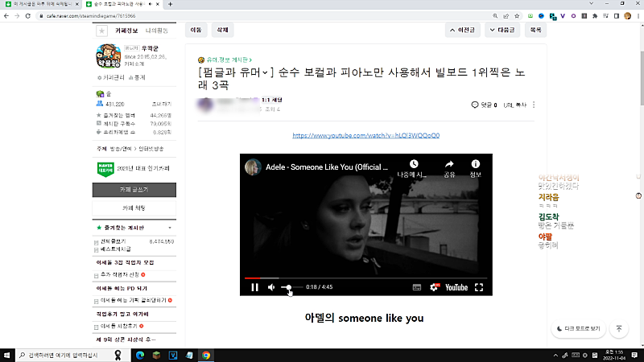This screenshot has width=644, height=362.
Task: Open Adele channel avatar in player
Action: [253, 167]
